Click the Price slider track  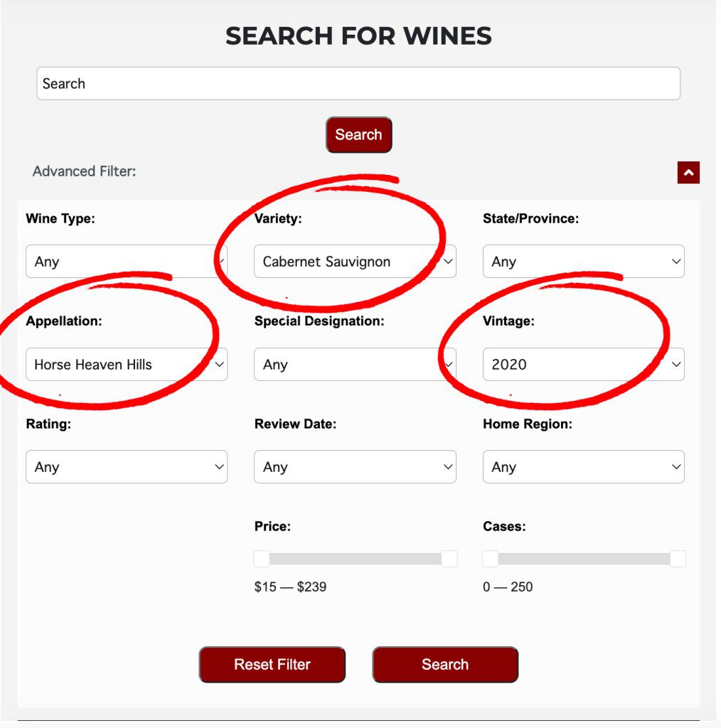(356, 559)
